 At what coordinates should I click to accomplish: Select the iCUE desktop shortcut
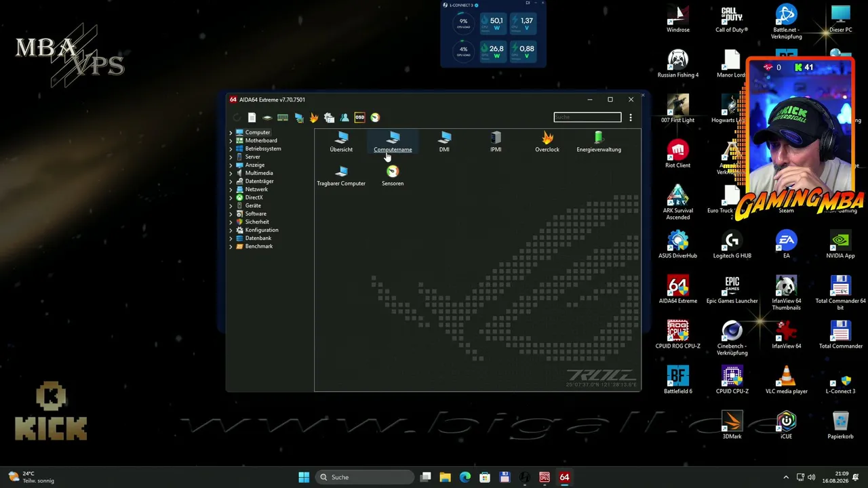click(x=787, y=425)
